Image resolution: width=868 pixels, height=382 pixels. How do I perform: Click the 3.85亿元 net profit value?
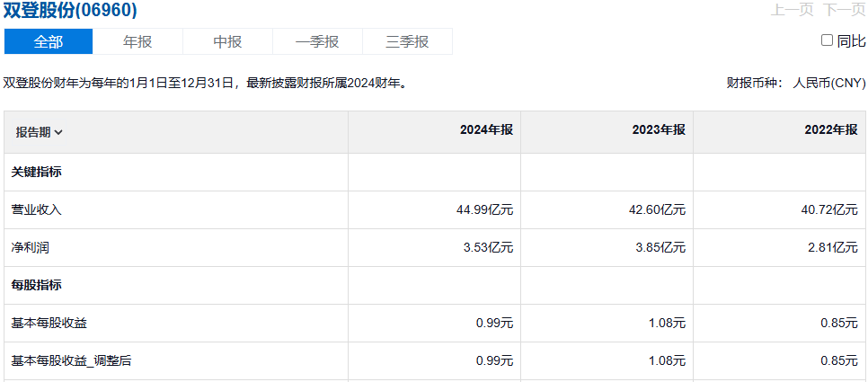pyautogui.click(x=661, y=247)
